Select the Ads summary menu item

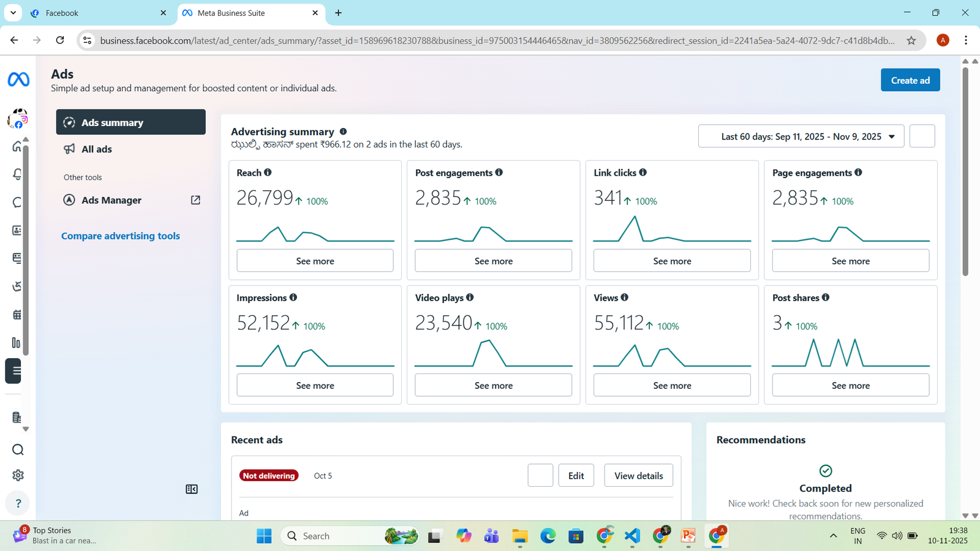pyautogui.click(x=131, y=122)
